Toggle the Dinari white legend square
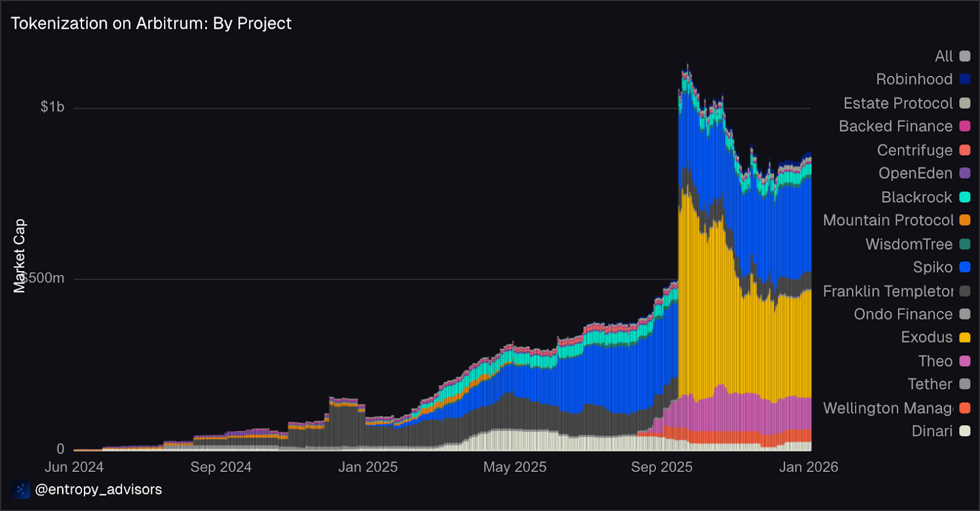The height and width of the screenshot is (511, 980). coord(965,431)
